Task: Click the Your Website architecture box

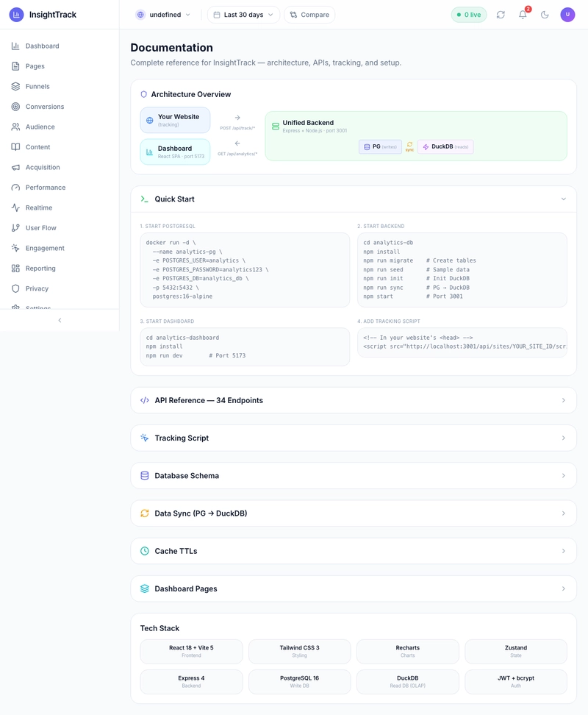Action: [x=175, y=121]
